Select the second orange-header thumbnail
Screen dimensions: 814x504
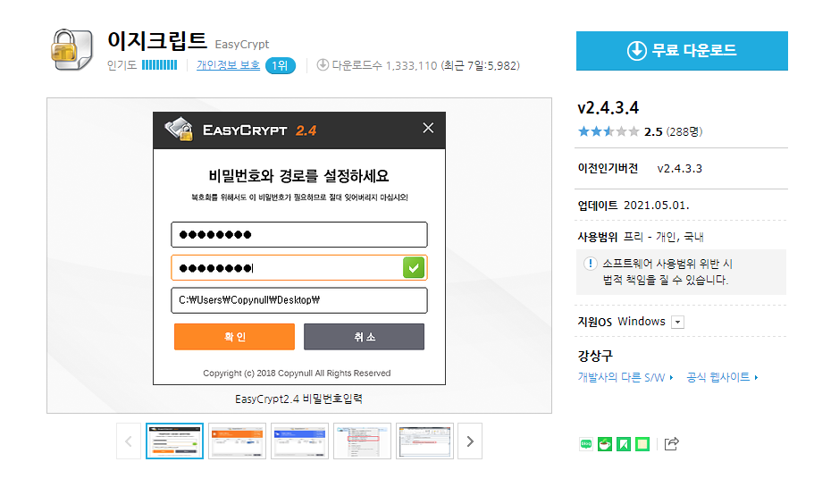238,441
